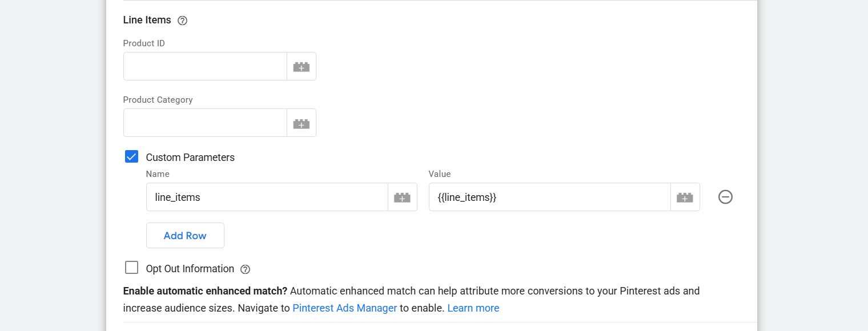Image resolution: width=868 pixels, height=331 pixels.
Task: Insert variable into custom parameter Name field
Action: [x=402, y=197]
